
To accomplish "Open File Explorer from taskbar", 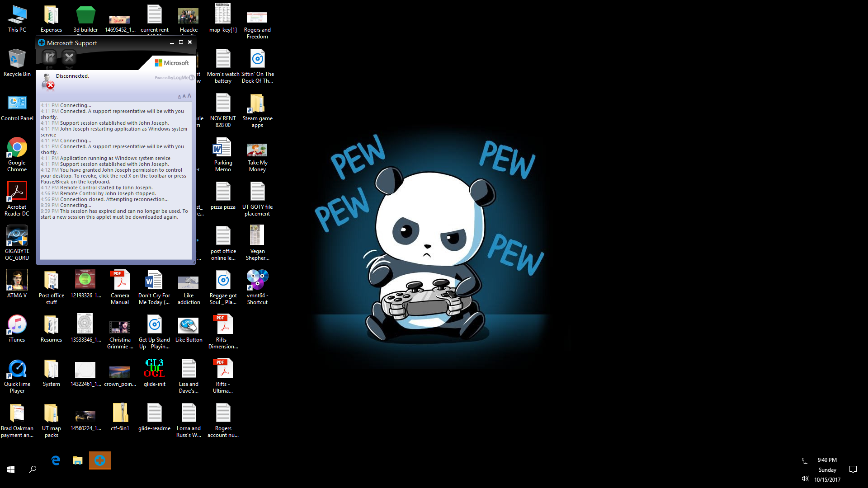I will (x=78, y=460).
